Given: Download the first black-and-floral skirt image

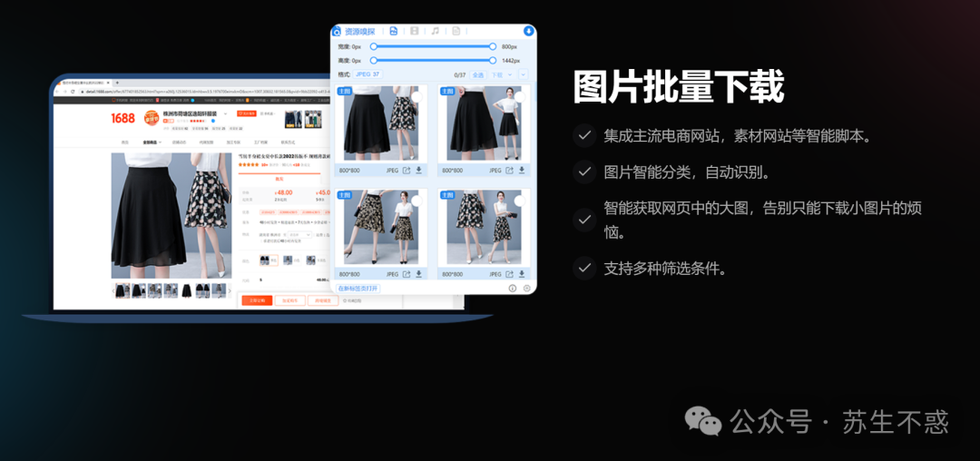Looking at the screenshot, I should (418, 170).
